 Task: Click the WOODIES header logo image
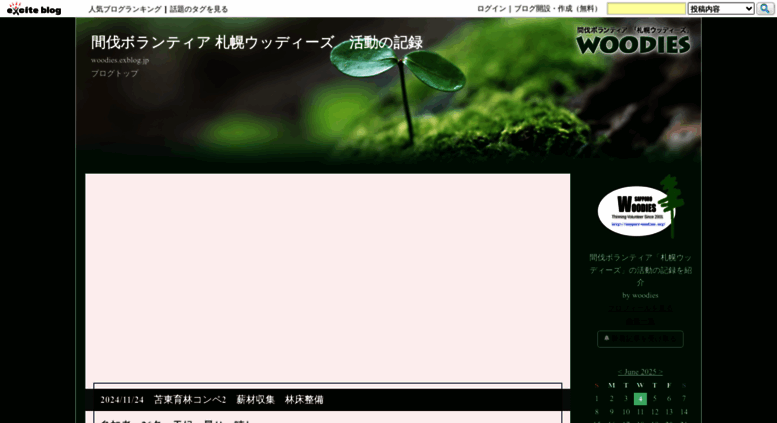633,40
